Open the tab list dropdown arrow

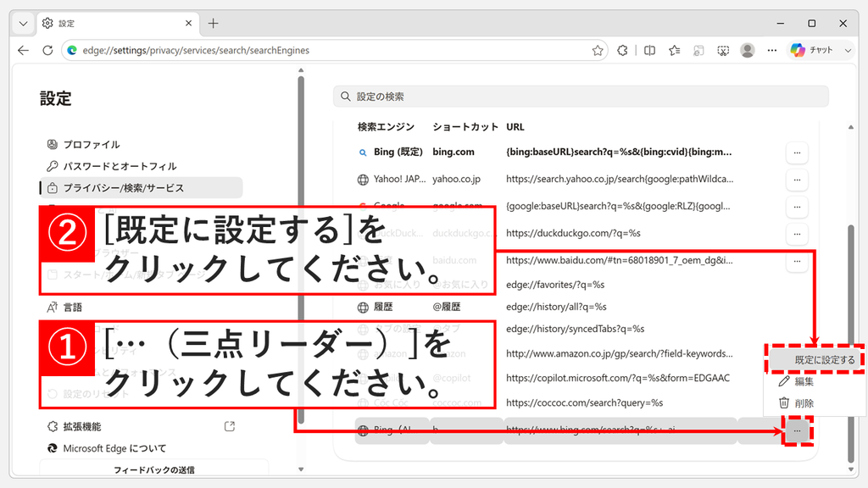(x=23, y=23)
